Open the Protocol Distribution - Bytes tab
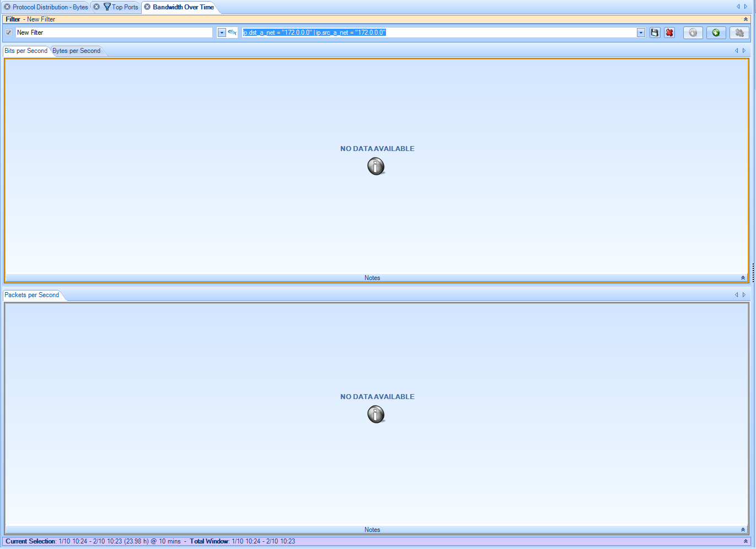 (x=50, y=7)
